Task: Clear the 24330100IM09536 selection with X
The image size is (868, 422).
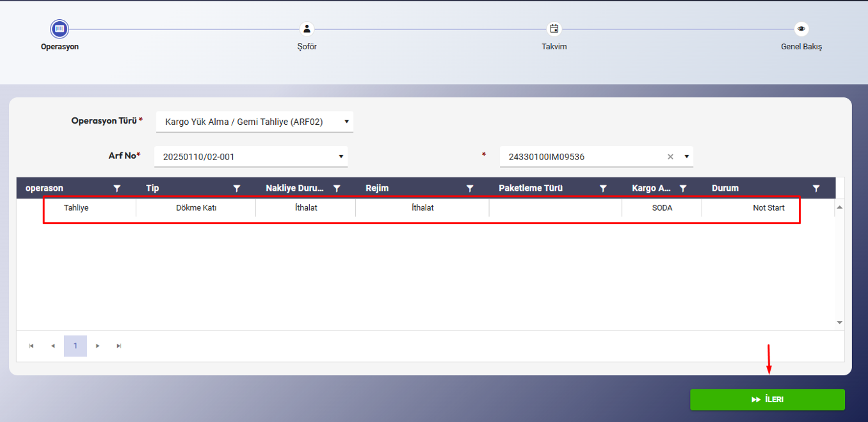Action: [671, 157]
